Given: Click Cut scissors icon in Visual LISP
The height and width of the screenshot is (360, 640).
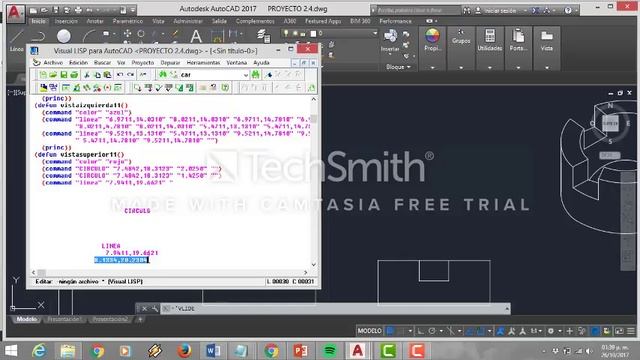Looking at the screenshot, I should 87,75.
